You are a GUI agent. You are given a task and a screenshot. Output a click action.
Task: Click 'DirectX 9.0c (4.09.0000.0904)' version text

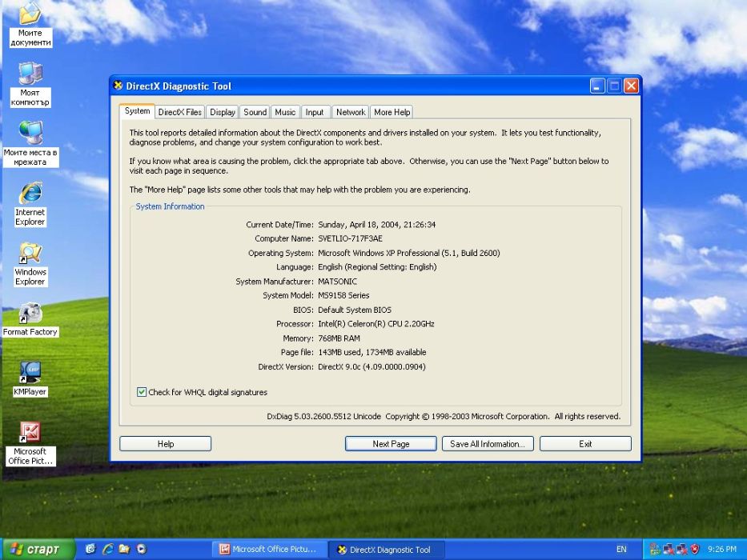click(371, 366)
